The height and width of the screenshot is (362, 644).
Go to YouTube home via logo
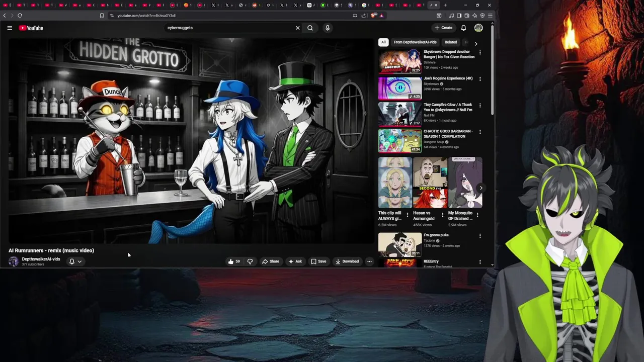tap(31, 28)
